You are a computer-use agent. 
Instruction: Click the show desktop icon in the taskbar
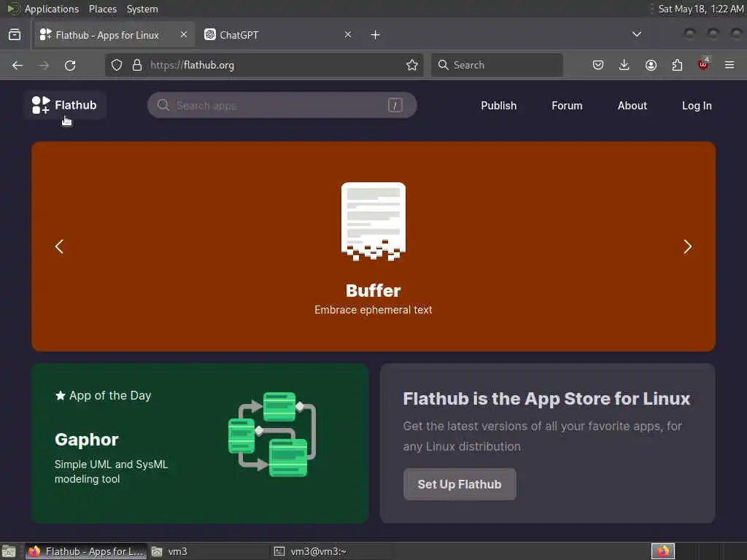coord(9,551)
